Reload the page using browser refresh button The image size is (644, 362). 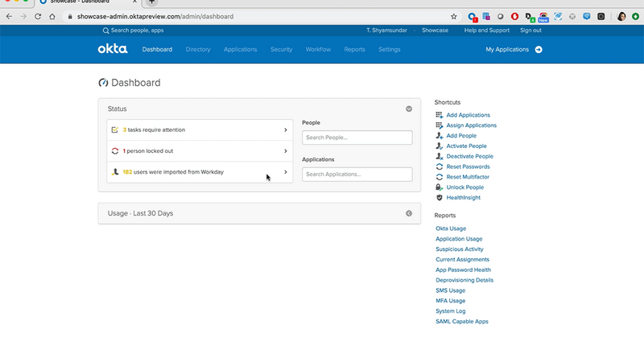(37, 16)
